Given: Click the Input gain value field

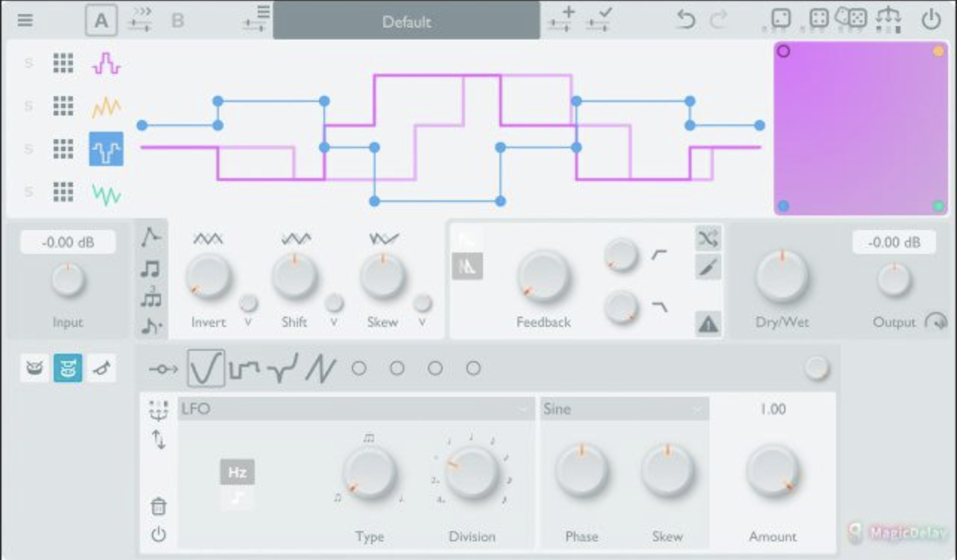Looking at the screenshot, I should [x=68, y=242].
